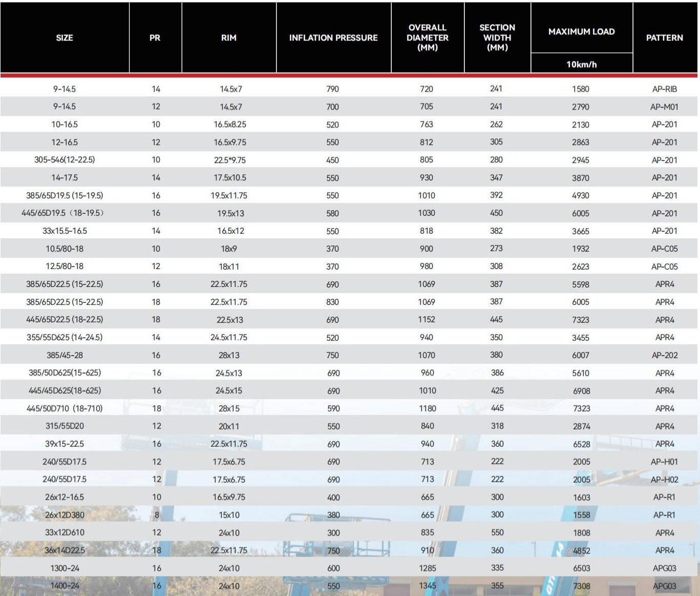Click the 10km/h sub-header
The image size is (700, 596).
582,65
